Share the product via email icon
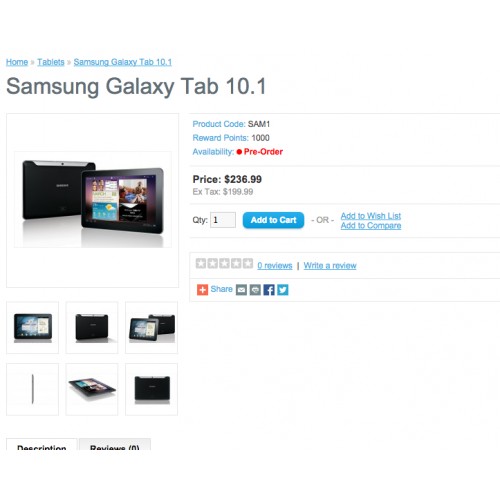Image resolution: width=500 pixels, height=500 pixels. [241, 290]
